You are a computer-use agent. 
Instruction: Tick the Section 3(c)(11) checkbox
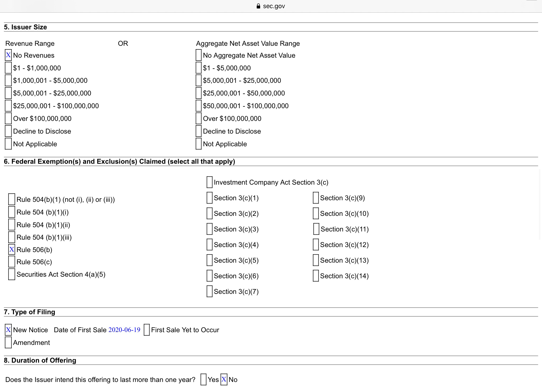pyautogui.click(x=316, y=229)
